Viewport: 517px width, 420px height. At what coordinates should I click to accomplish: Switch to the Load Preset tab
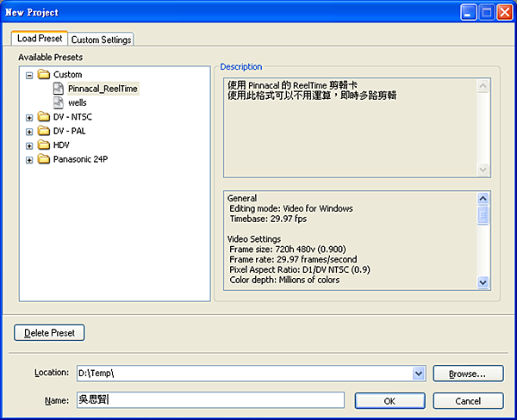pos(40,39)
